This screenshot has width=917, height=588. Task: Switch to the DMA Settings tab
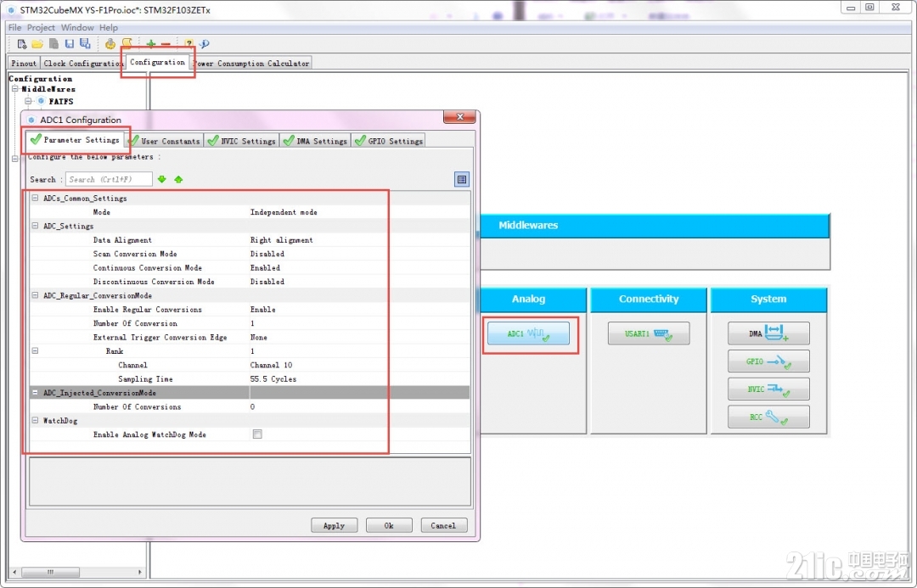click(315, 141)
